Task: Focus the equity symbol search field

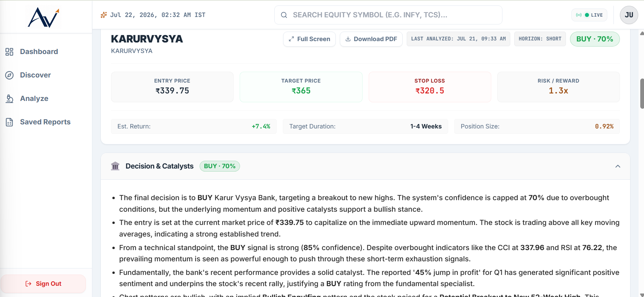Action: (388, 15)
